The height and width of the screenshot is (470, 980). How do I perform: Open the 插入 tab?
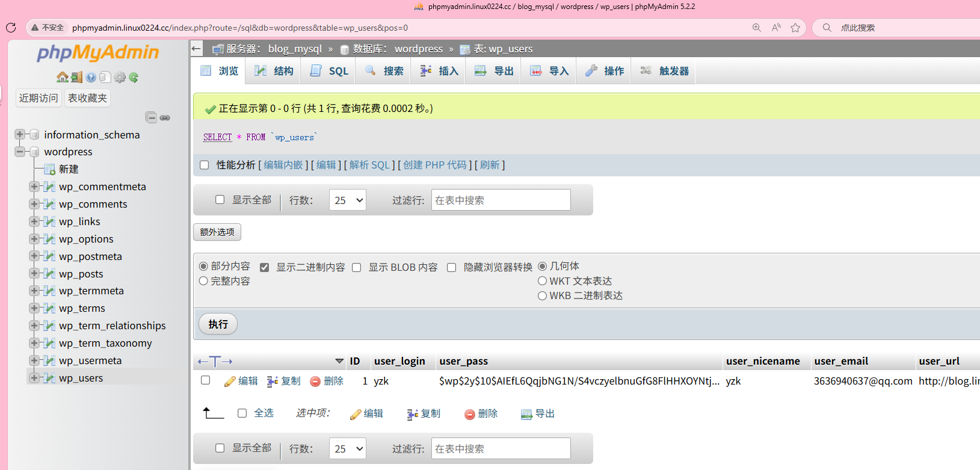click(439, 71)
